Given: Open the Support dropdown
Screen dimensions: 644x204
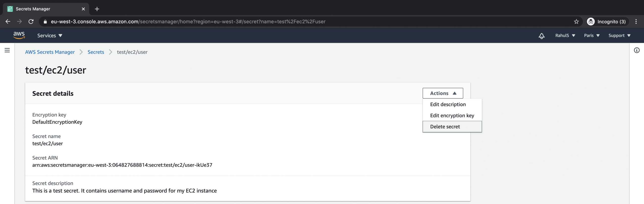Looking at the screenshot, I should (619, 35).
